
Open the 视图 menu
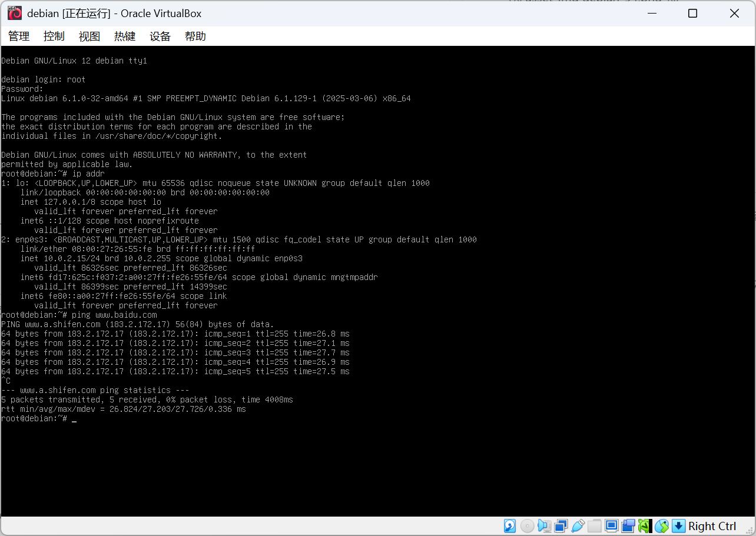89,36
